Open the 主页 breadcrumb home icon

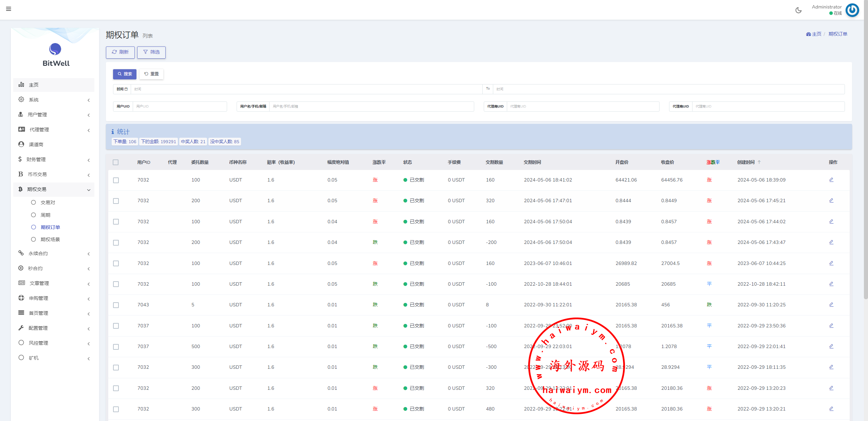pos(809,34)
